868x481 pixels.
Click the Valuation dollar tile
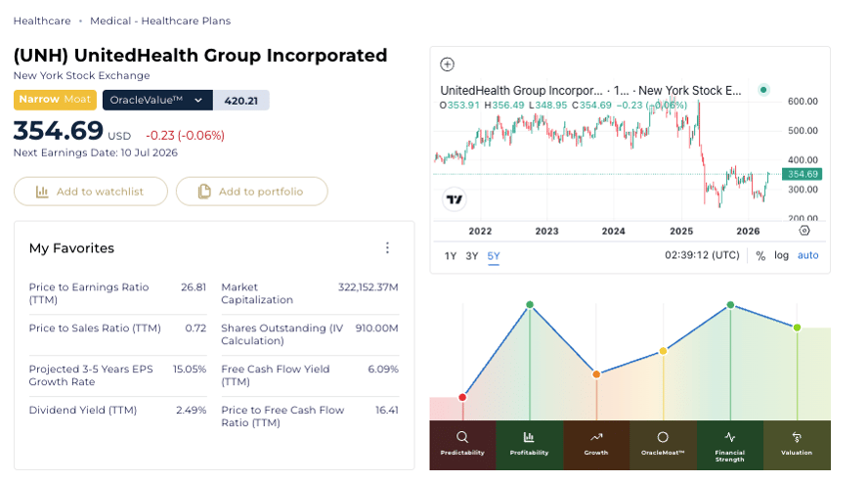797,444
